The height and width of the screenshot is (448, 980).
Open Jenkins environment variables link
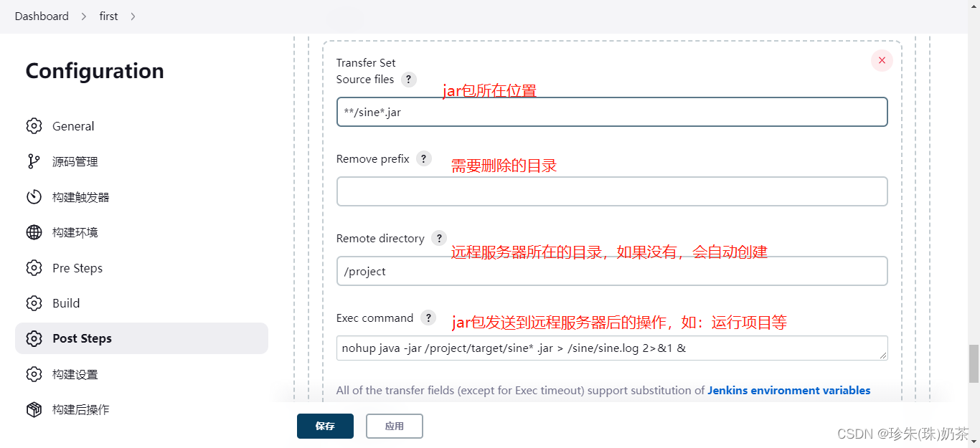click(x=789, y=391)
